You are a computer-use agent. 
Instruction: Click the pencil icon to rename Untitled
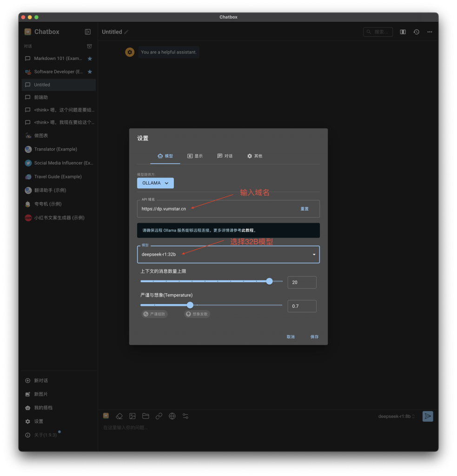[126, 32]
